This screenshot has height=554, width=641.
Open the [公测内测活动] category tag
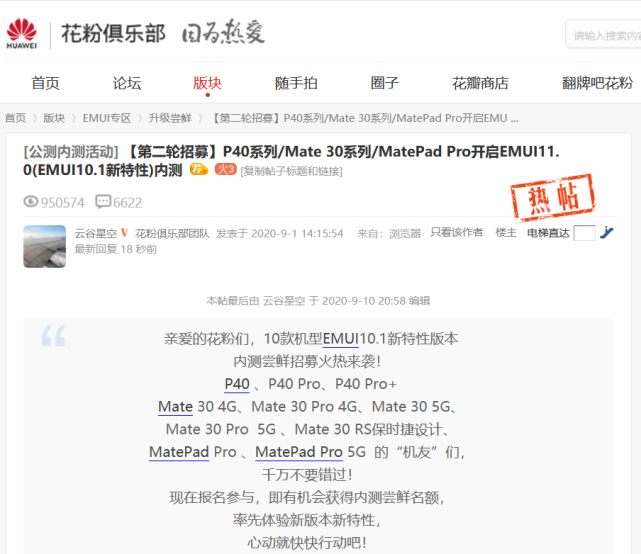[71, 152]
